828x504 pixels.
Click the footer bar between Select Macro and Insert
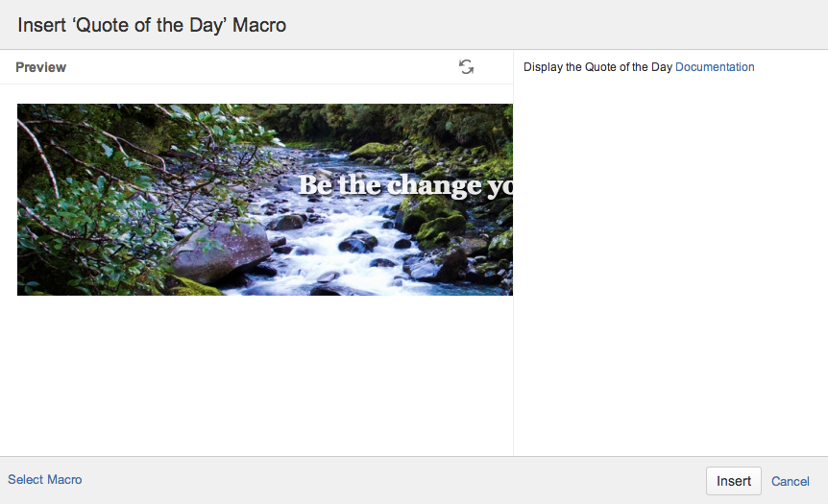tap(384, 480)
